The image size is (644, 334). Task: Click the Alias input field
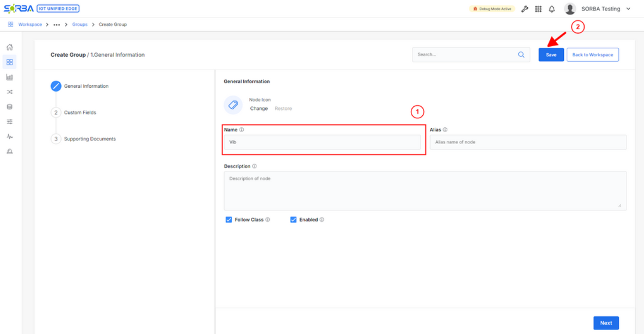tap(528, 142)
